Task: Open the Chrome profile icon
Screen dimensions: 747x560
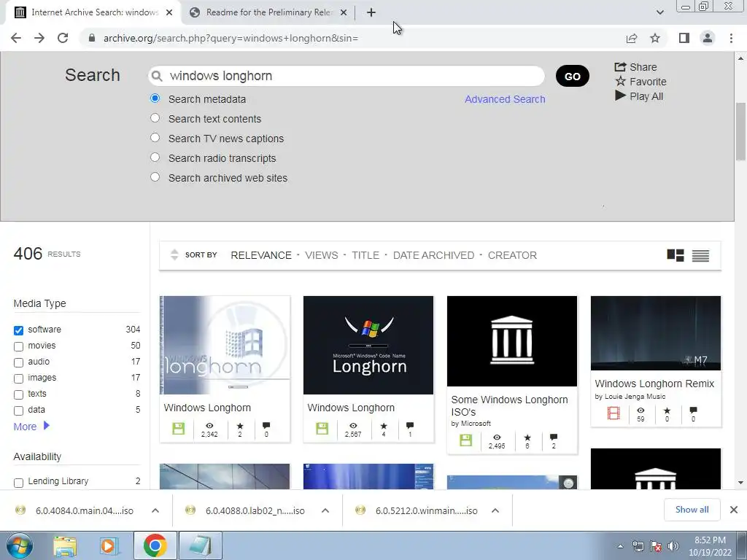Action: coord(708,38)
